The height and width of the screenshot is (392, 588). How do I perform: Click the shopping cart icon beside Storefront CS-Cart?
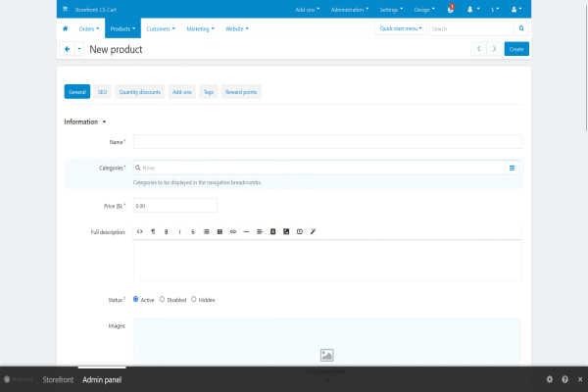[x=65, y=9]
